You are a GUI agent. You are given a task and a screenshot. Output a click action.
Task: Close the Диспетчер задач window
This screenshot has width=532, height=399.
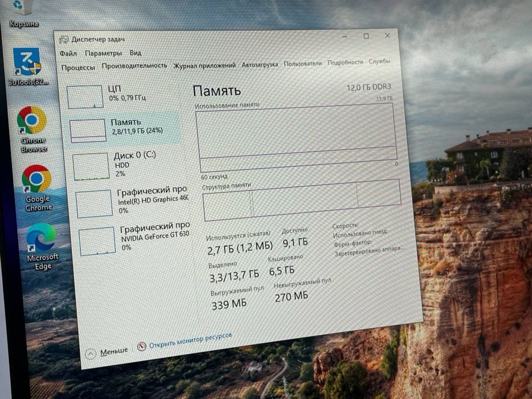tap(388, 35)
